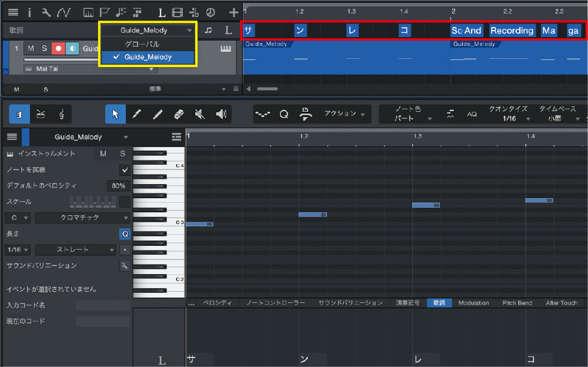Click the AQ button near the note color controls
The width and height of the screenshot is (588, 367).
click(x=473, y=114)
